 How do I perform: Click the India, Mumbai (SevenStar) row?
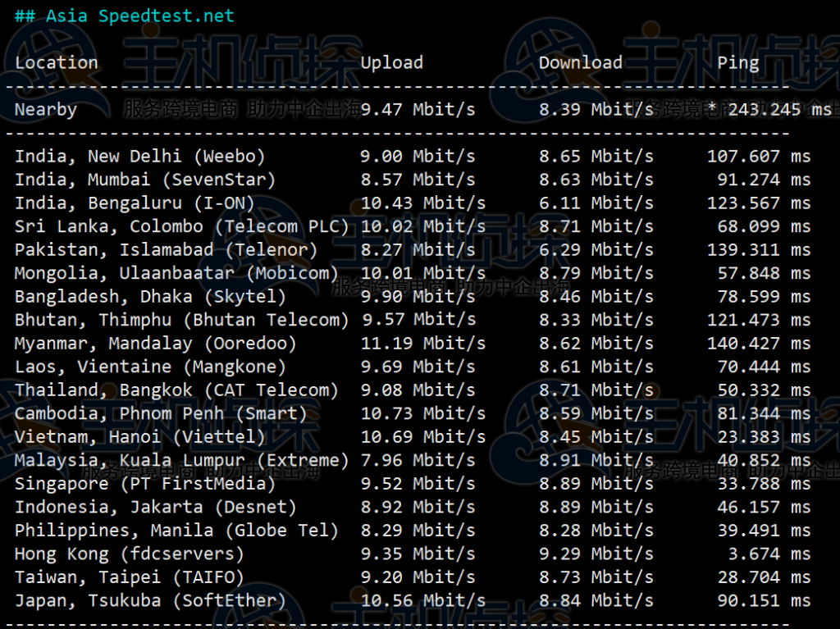(x=145, y=179)
